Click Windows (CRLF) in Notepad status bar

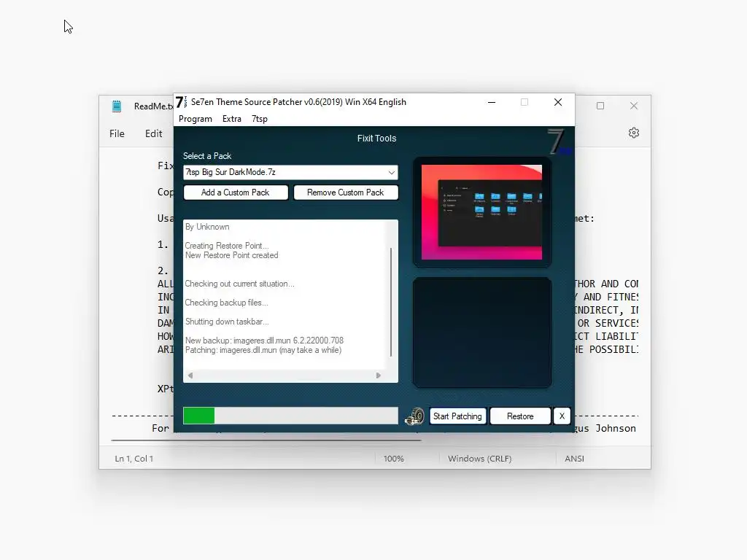pyautogui.click(x=480, y=459)
